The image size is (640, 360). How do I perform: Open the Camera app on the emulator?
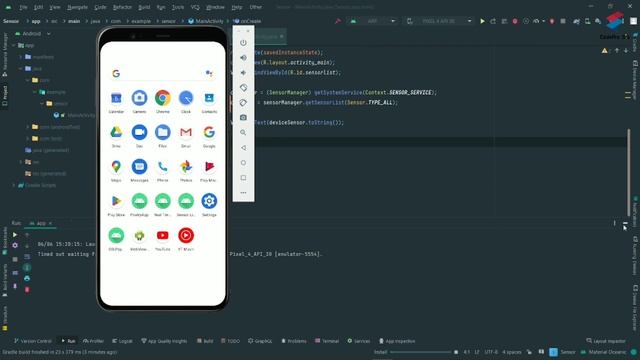point(139,98)
